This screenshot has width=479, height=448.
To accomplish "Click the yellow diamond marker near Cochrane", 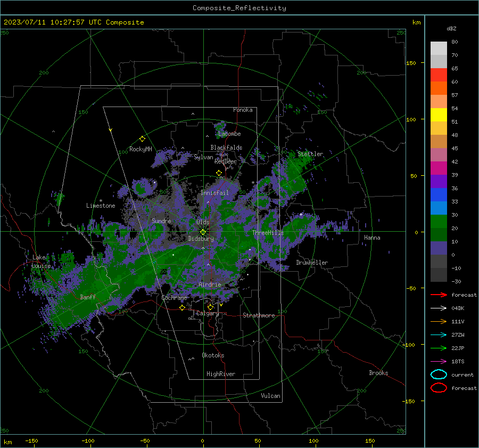I will click(182, 307).
